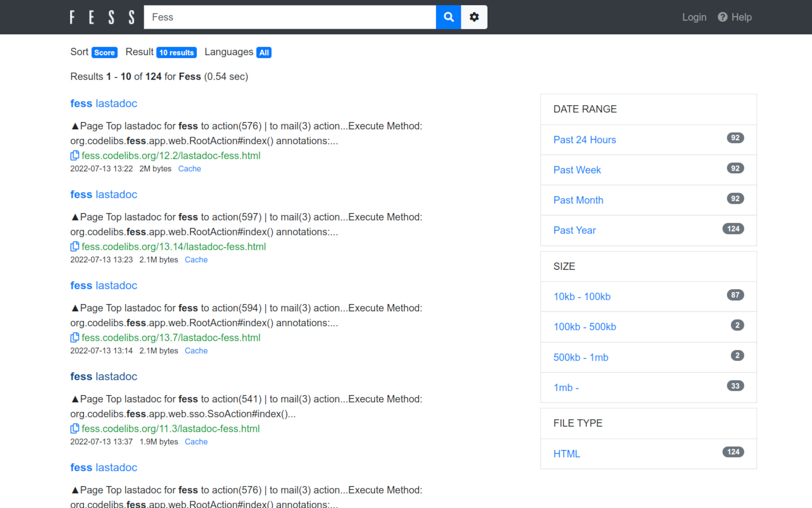Click the document page icon beside third result URL
812x508 pixels.
coord(74,337)
